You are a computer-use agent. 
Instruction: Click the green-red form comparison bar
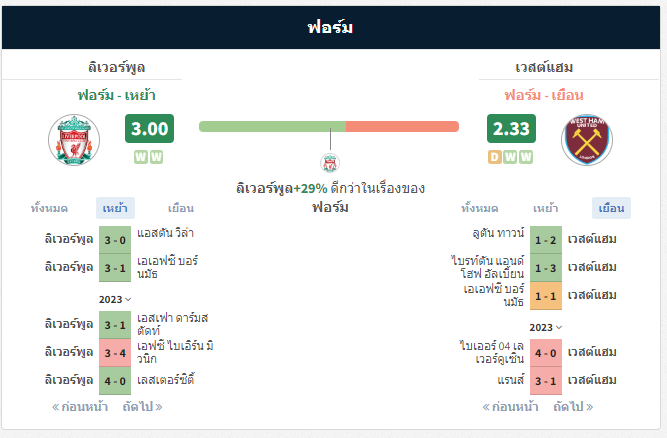pos(329,126)
